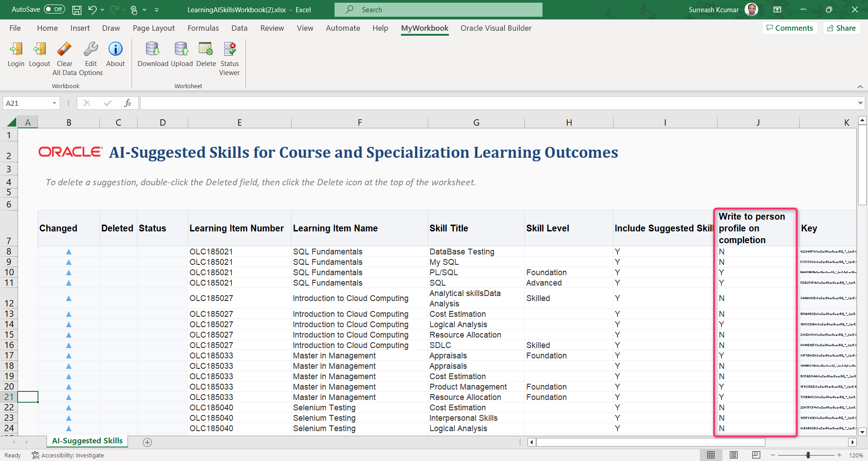
Task: Open the Name Box dropdown arrow
Action: click(54, 103)
